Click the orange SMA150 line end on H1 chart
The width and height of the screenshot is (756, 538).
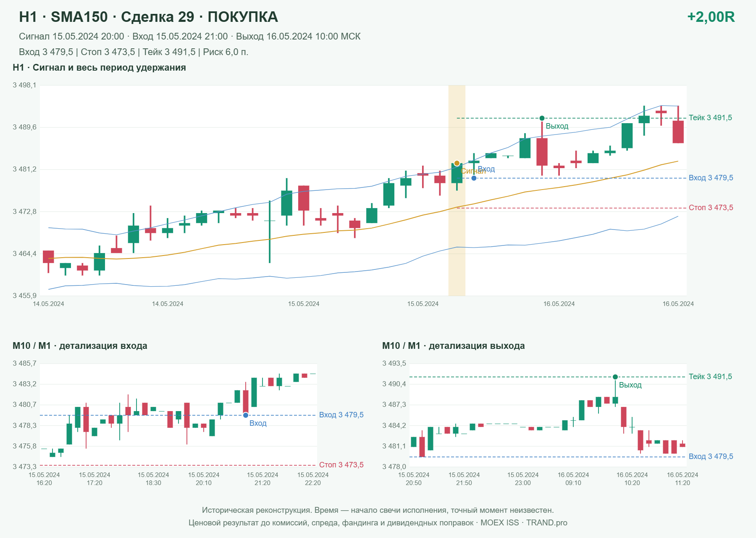[677, 161]
